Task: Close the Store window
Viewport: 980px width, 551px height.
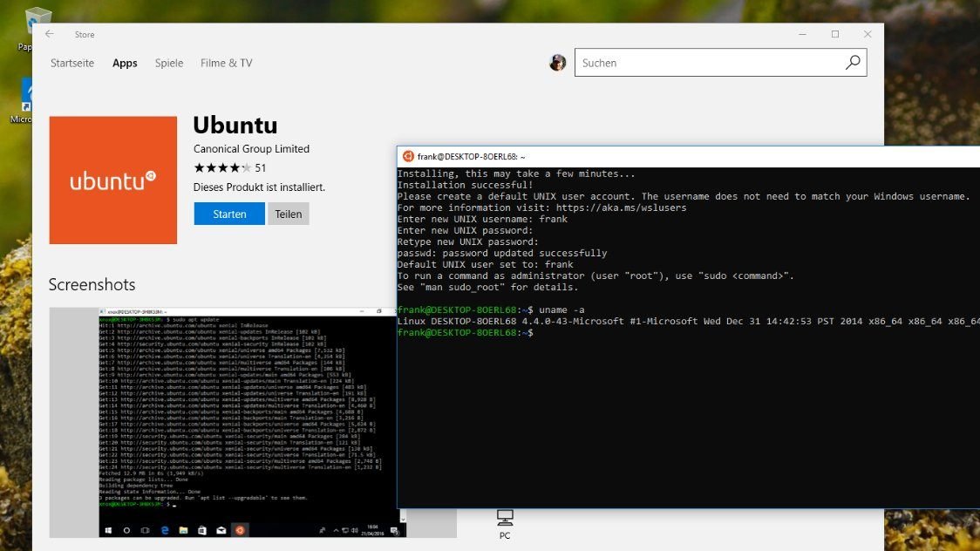Action: pos(868,34)
